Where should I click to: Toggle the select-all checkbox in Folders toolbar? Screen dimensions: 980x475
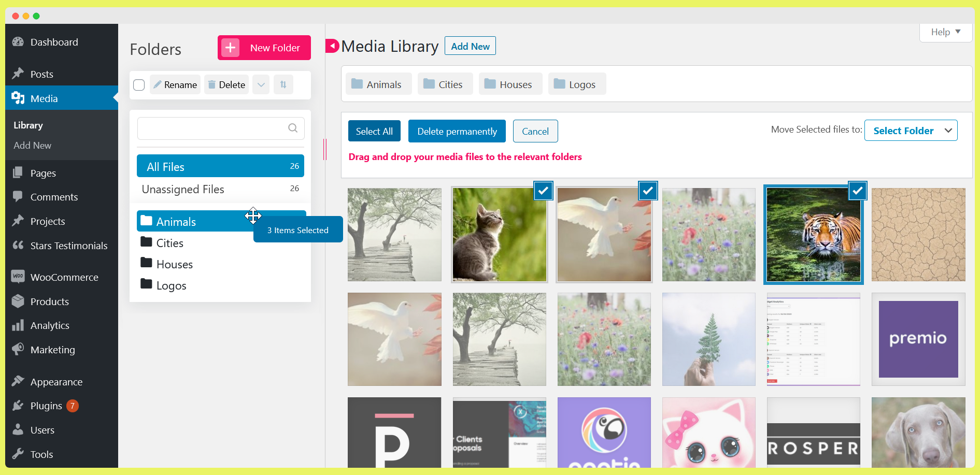click(x=138, y=84)
